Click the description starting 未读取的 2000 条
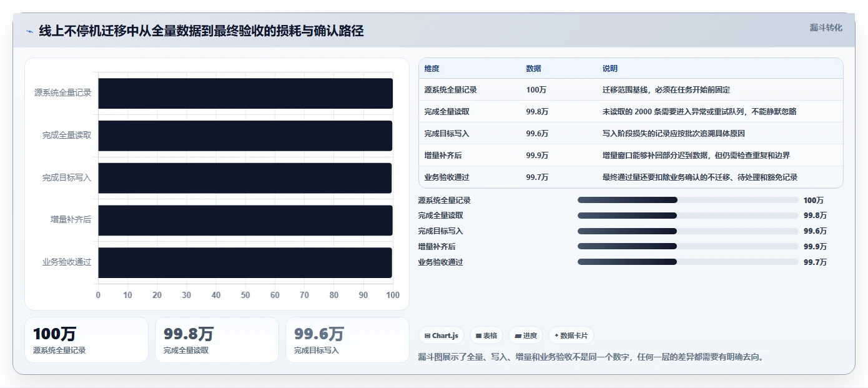This screenshot has height=388, width=868. (699, 112)
